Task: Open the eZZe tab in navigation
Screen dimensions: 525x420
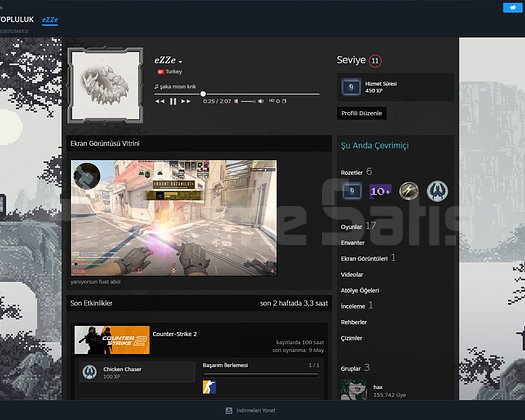Action: 50,20
